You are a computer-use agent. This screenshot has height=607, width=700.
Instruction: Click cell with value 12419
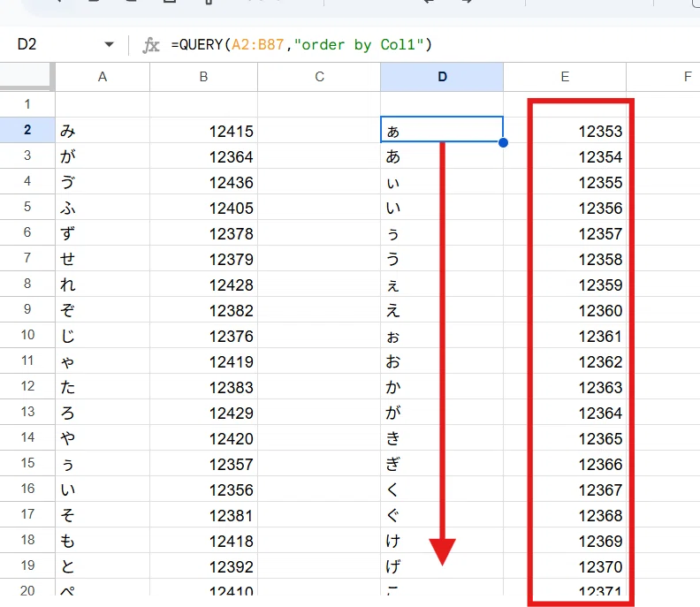click(203, 360)
